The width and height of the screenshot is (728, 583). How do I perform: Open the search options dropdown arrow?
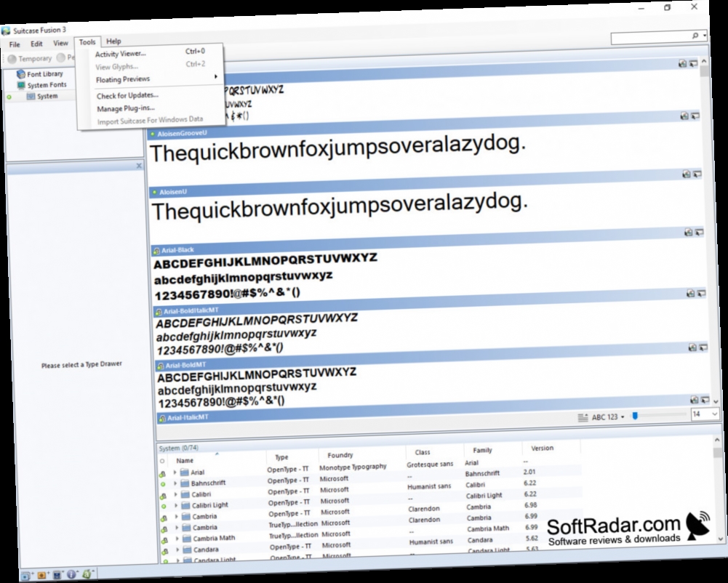coord(705,36)
